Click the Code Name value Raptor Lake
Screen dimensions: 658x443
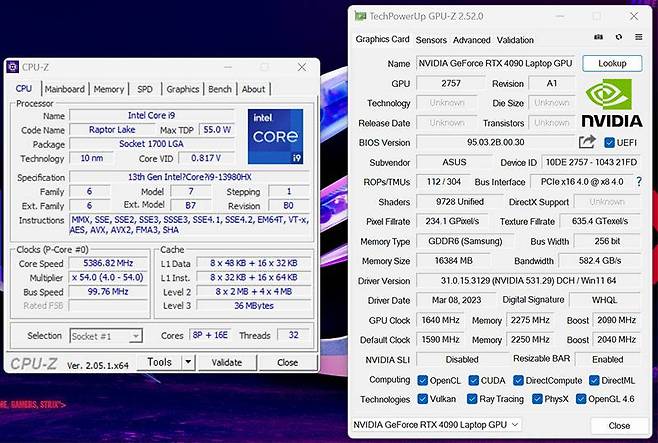112,130
